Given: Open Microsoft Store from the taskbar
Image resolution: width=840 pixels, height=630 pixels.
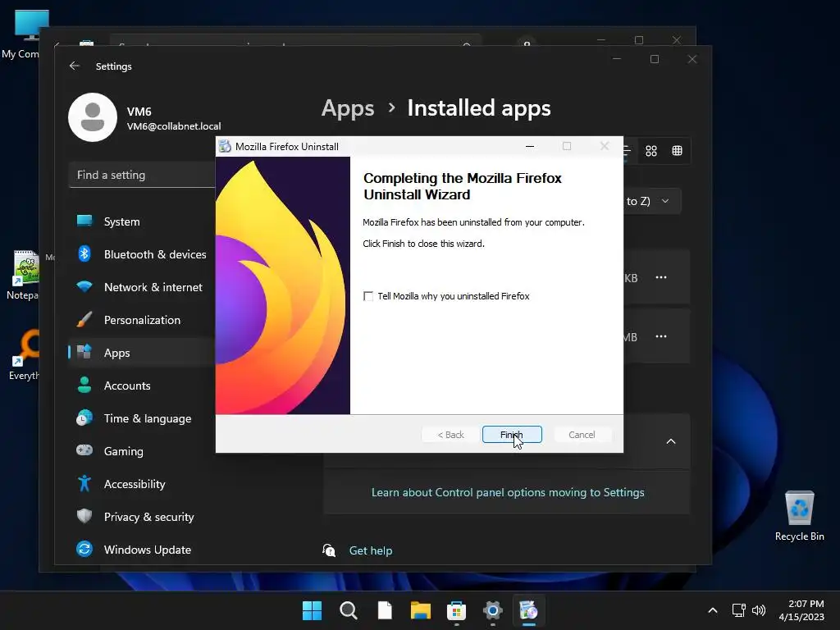Looking at the screenshot, I should point(456,610).
